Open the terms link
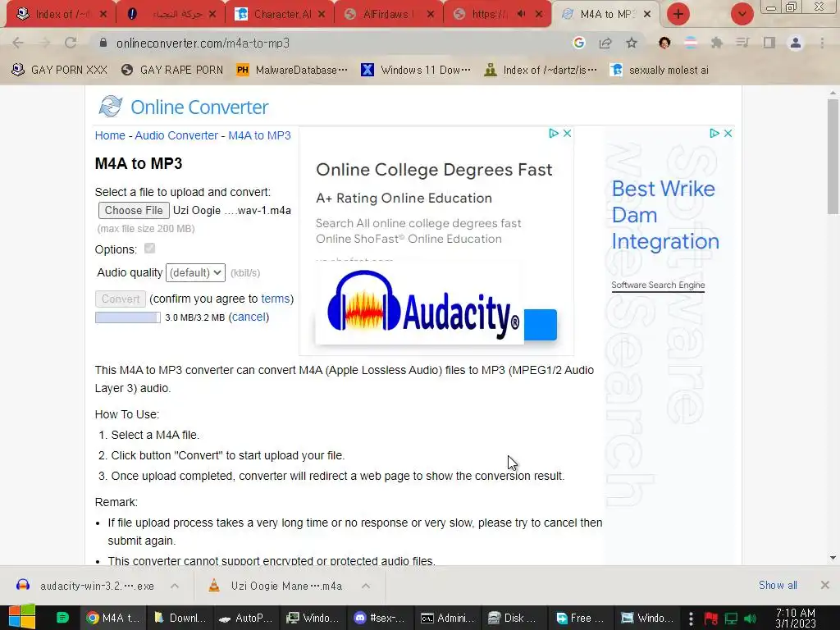The height and width of the screenshot is (630, 840). [276, 299]
